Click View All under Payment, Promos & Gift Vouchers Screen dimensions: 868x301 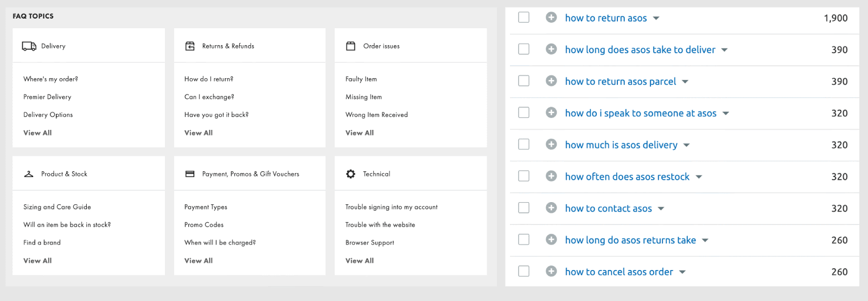pos(199,261)
